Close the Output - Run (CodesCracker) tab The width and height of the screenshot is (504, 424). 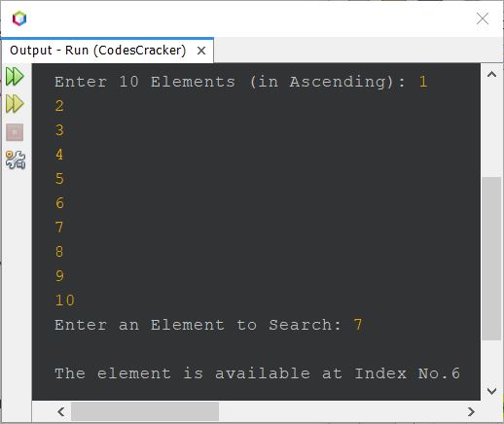pos(201,51)
